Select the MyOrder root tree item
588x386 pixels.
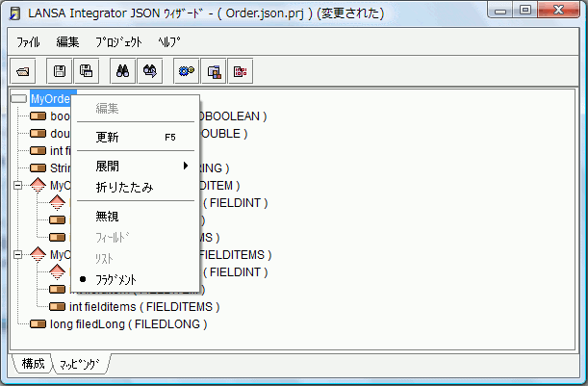pos(51,98)
